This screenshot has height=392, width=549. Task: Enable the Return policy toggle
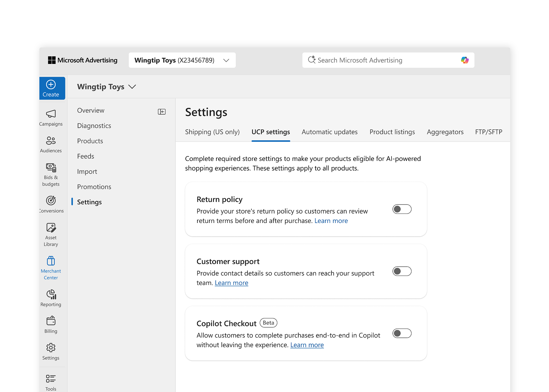[x=402, y=209]
